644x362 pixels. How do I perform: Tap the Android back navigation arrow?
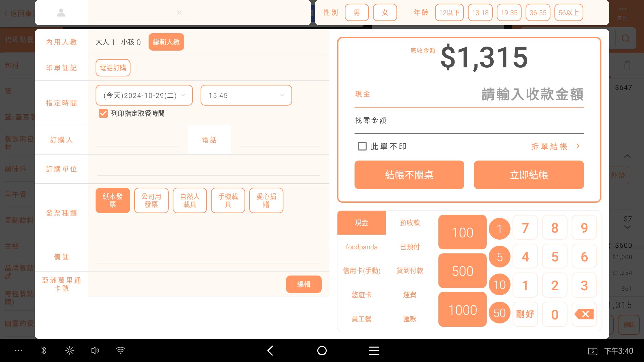pyautogui.click(x=270, y=351)
